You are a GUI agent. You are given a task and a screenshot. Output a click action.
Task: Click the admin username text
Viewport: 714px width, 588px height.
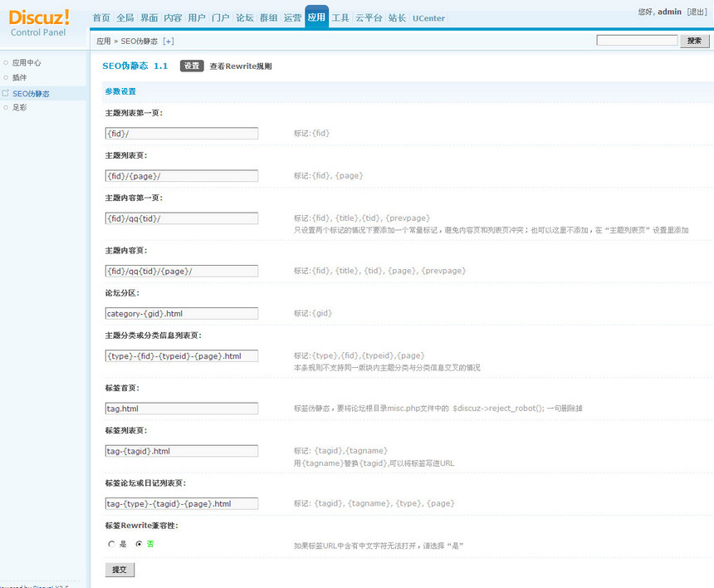point(669,12)
